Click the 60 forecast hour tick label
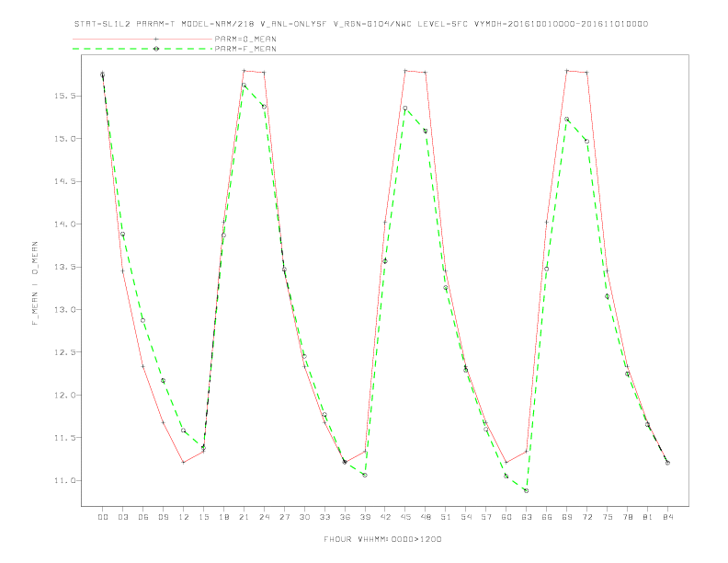The width and height of the screenshot is (728, 563). 506,517
